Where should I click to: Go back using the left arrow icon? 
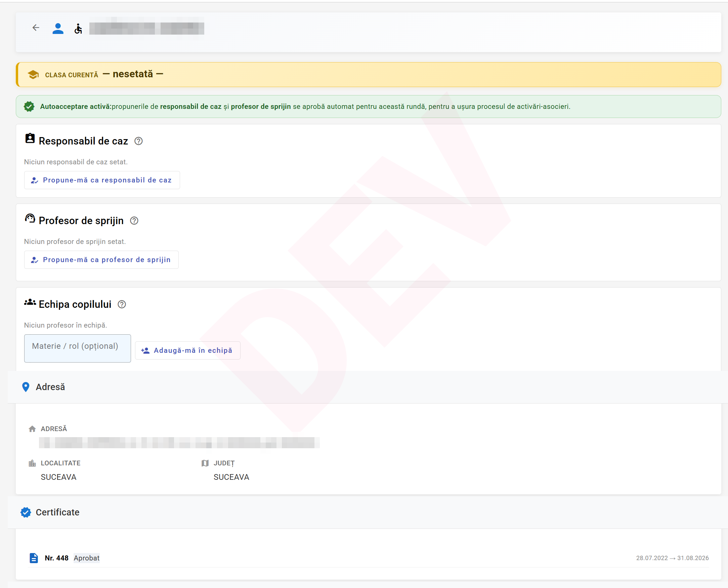pos(36,28)
